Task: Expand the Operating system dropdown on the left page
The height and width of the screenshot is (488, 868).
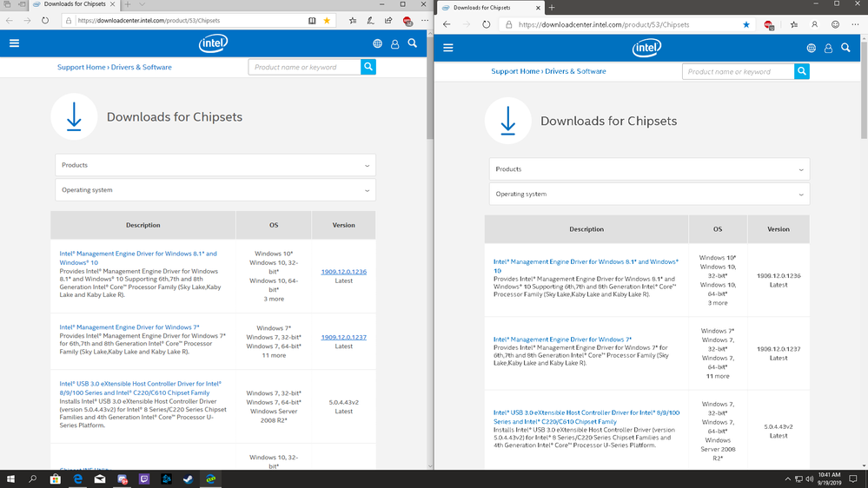Action: pyautogui.click(x=215, y=190)
